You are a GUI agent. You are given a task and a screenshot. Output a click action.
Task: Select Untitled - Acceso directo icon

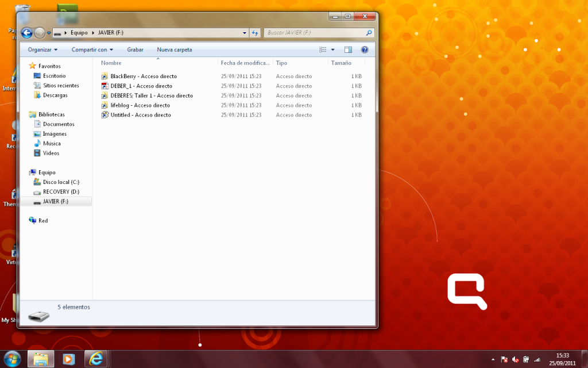105,115
